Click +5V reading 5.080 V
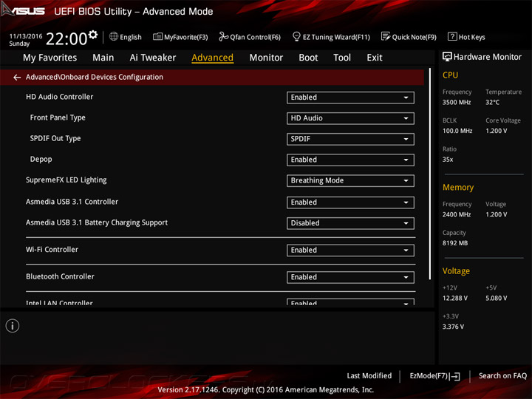This screenshot has width=532, height=399. (x=496, y=298)
